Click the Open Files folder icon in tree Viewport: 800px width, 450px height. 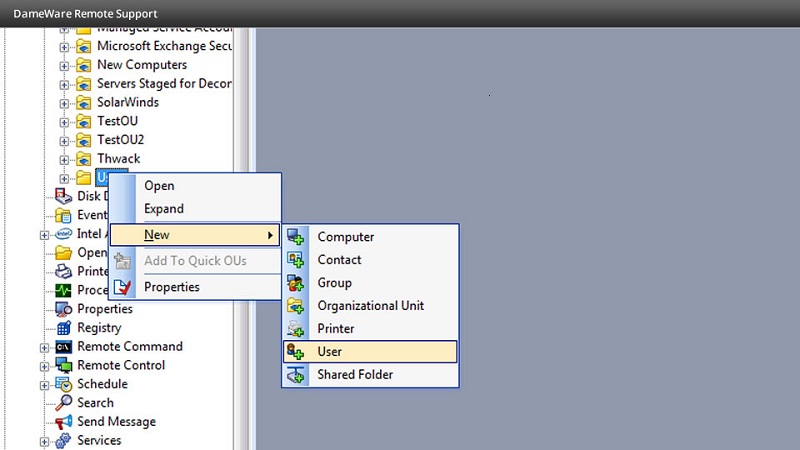point(64,253)
